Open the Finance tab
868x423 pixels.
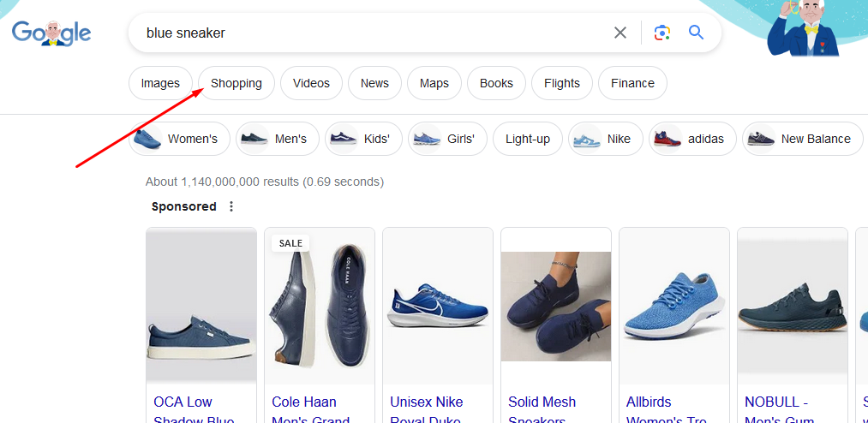pyautogui.click(x=632, y=83)
